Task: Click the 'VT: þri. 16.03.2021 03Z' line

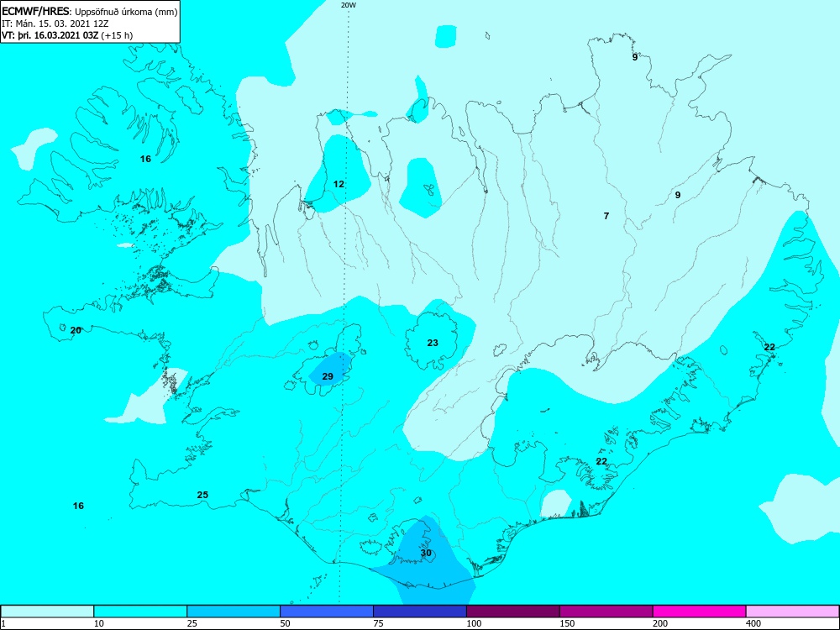Action: [x=50, y=35]
